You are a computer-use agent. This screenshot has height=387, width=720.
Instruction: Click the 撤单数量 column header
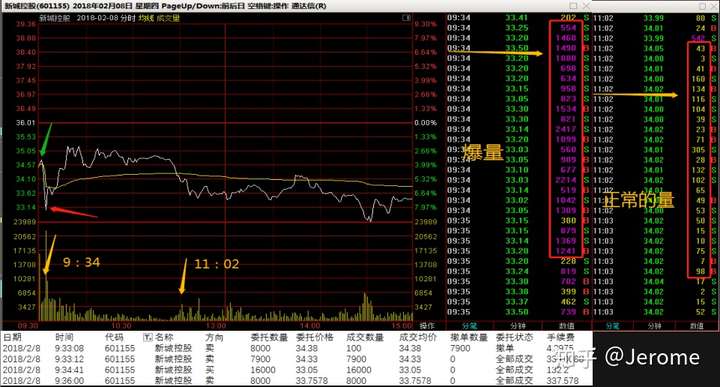(468, 337)
